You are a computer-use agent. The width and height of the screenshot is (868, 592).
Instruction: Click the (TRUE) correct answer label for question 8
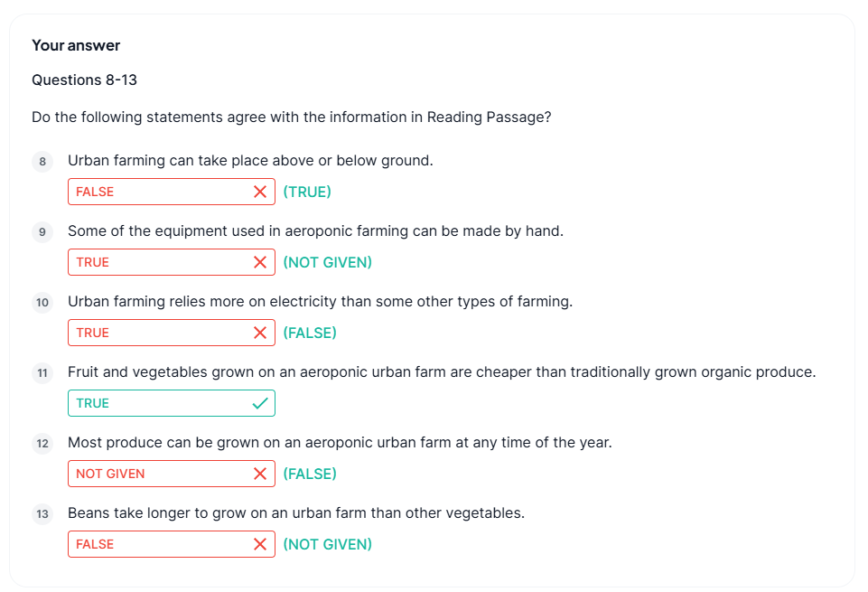[x=307, y=192]
